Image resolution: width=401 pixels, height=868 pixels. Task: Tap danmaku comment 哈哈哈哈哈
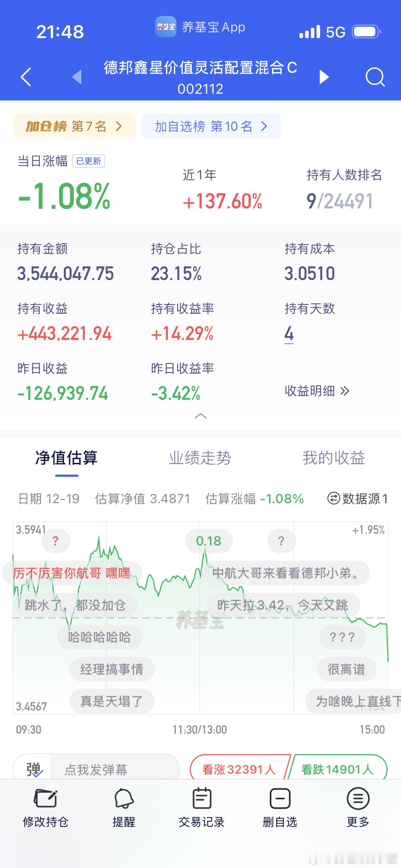(99, 637)
